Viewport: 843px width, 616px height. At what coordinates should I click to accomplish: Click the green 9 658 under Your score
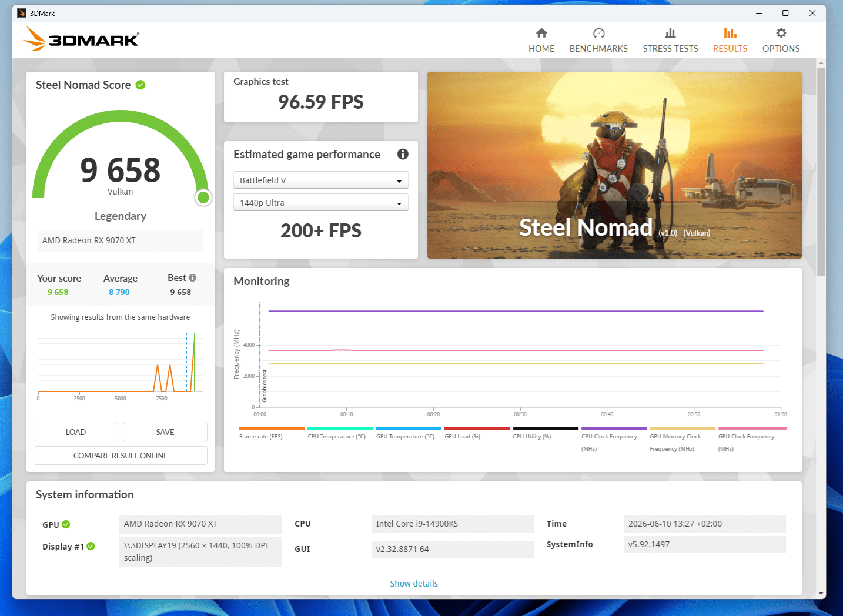(58, 292)
